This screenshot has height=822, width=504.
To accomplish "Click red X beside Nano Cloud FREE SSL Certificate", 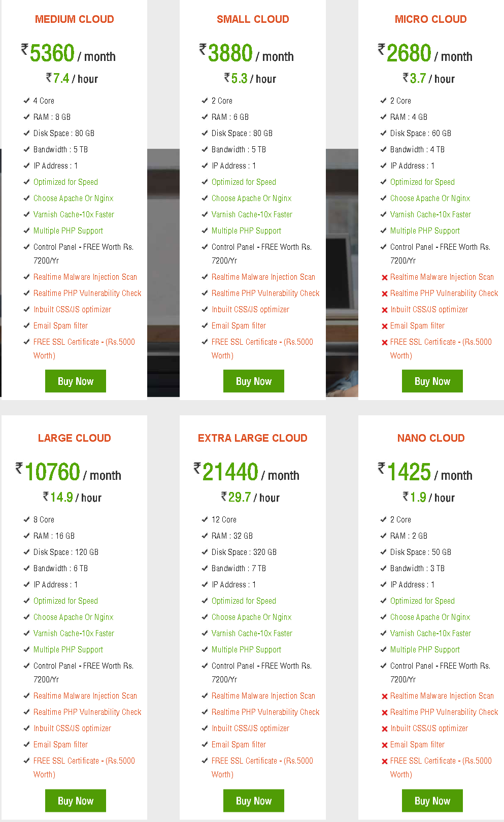I will click(384, 761).
